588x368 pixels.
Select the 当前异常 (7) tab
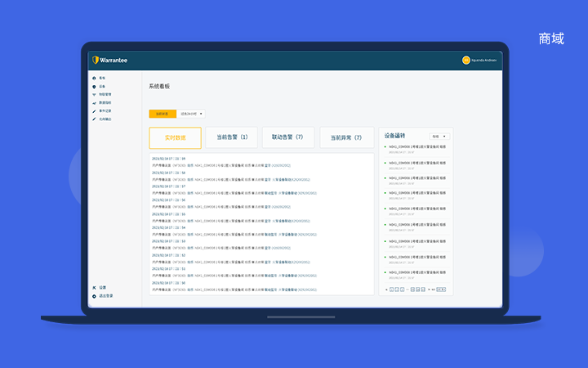[346, 137]
